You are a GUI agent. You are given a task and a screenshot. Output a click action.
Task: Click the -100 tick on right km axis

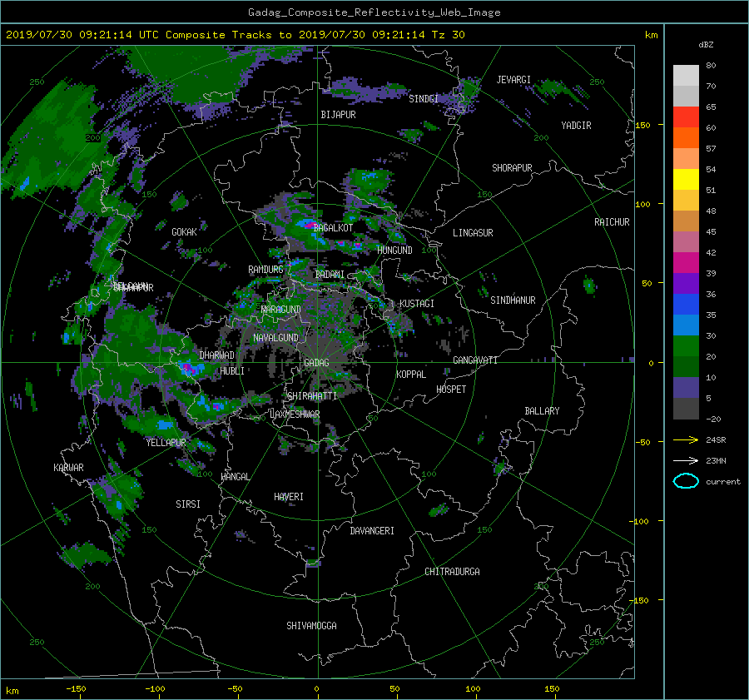point(641,521)
